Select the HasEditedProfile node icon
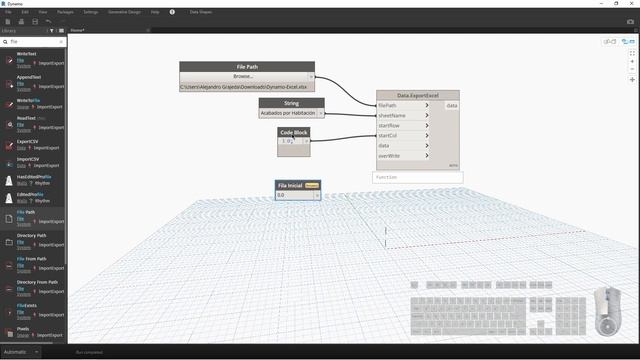Screen dimensions: 640x360 (x=9, y=181)
